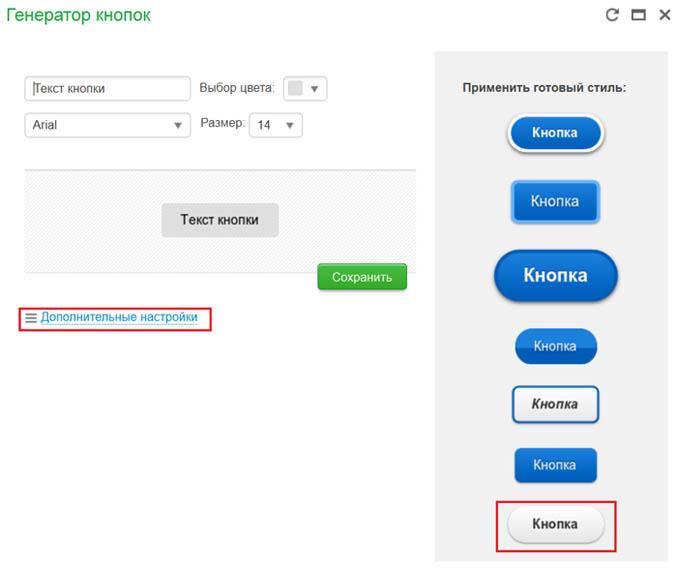This screenshot has height=568, width=677.
Task: Apply the small flat blue rectangle Кнопка style
Action: (x=555, y=465)
